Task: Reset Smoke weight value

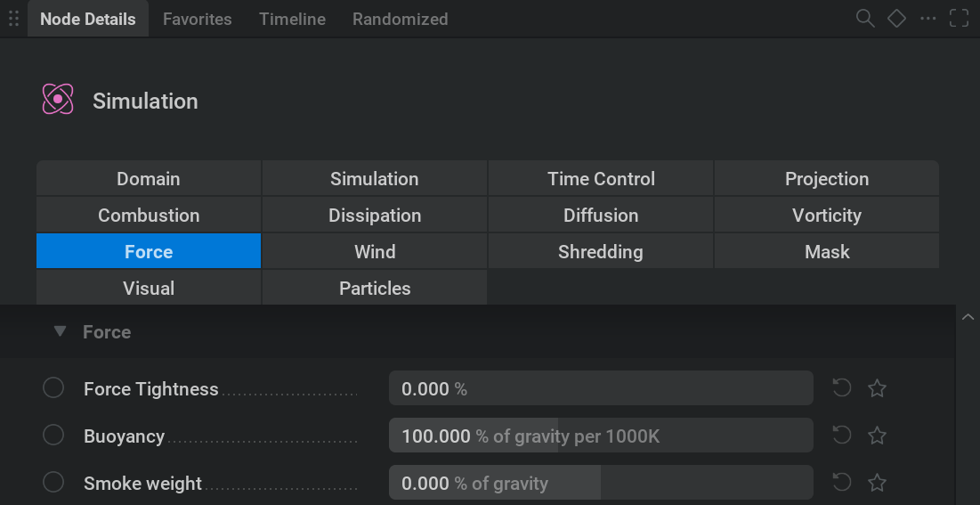Action: [841, 483]
